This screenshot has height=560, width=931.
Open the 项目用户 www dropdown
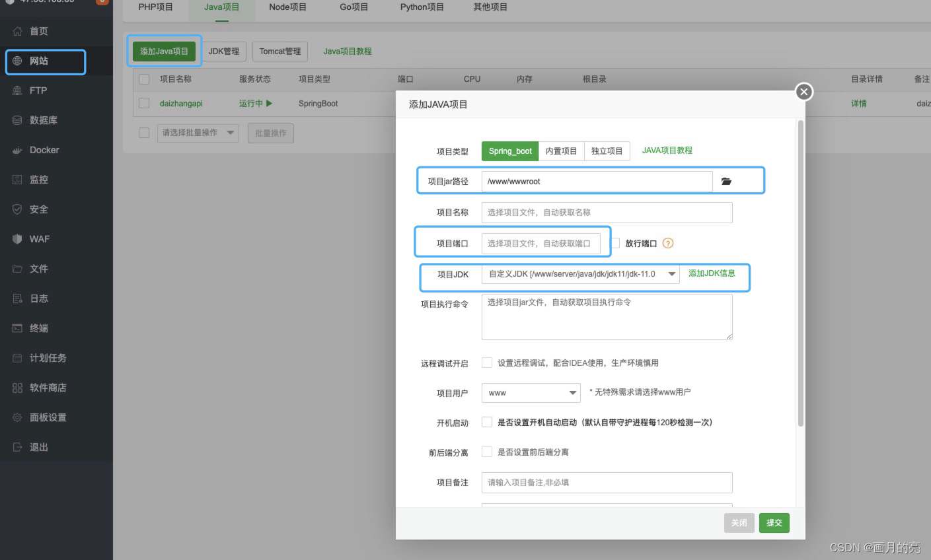coord(574,392)
